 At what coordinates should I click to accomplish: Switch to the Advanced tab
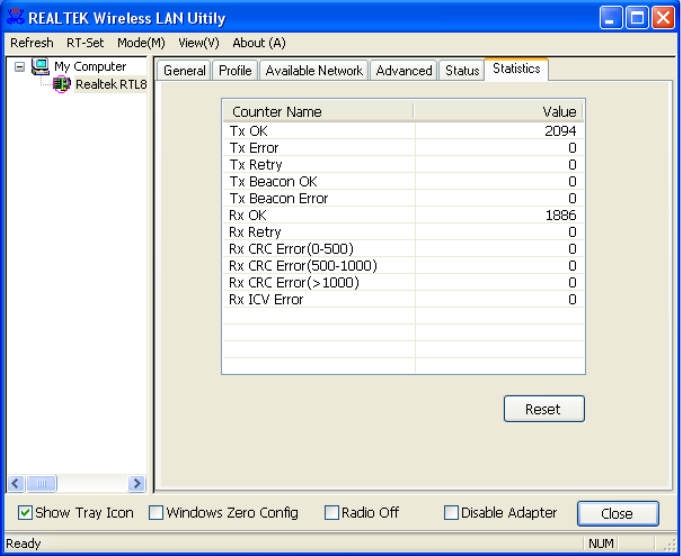click(x=404, y=70)
